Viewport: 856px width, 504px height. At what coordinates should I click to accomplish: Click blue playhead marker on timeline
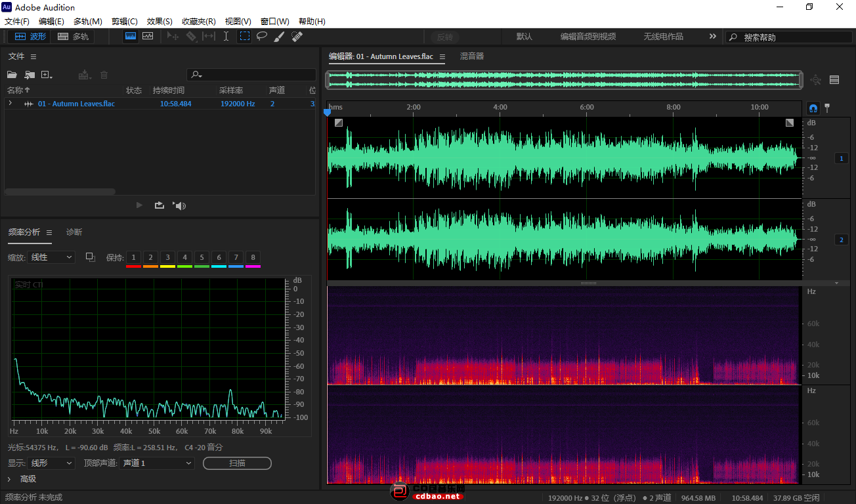[327, 112]
